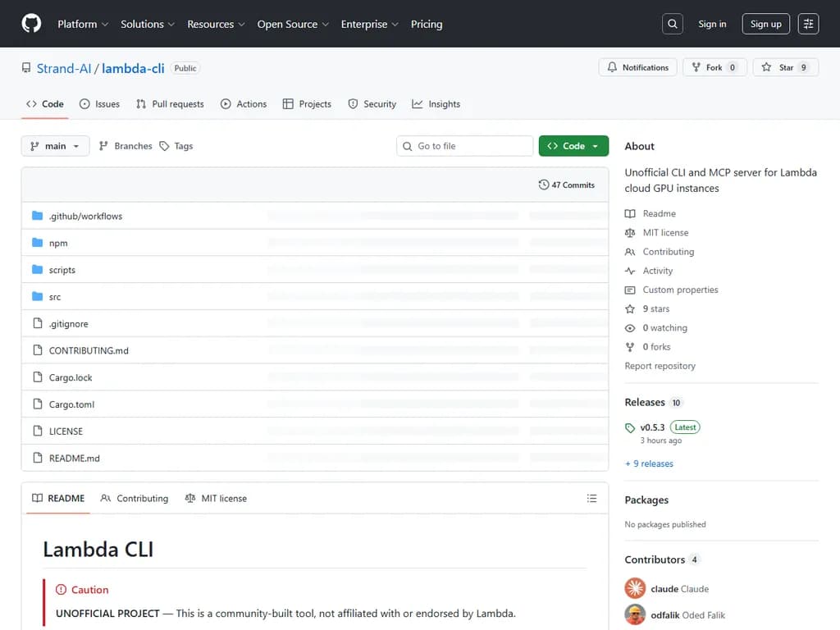Expand the Platform menu in header
This screenshot has height=630, width=840.
(x=82, y=24)
